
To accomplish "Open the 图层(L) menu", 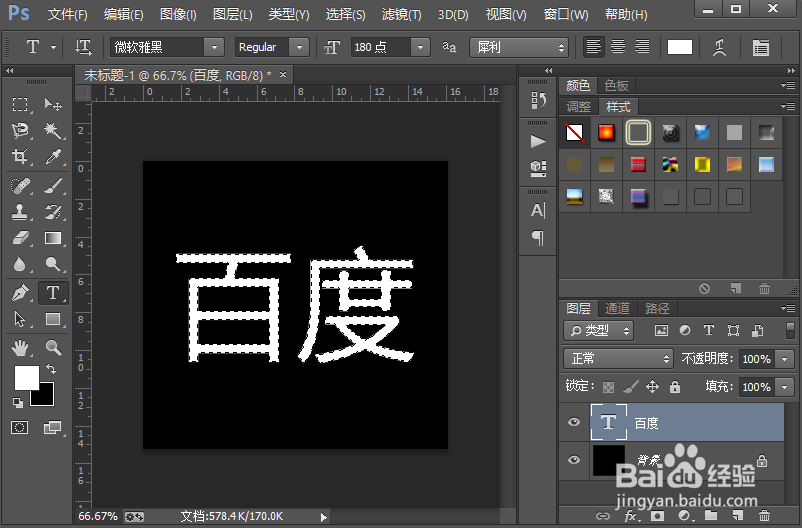I will (x=232, y=14).
